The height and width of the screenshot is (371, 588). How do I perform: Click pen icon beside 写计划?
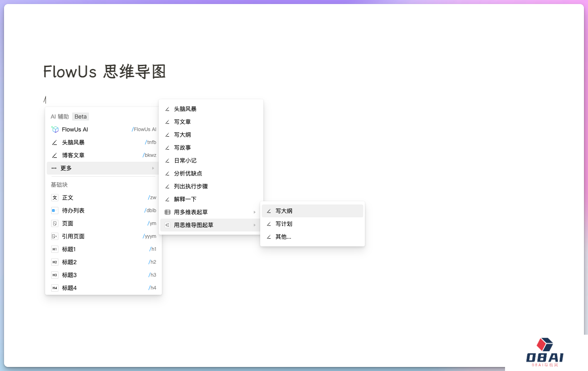coord(269,224)
